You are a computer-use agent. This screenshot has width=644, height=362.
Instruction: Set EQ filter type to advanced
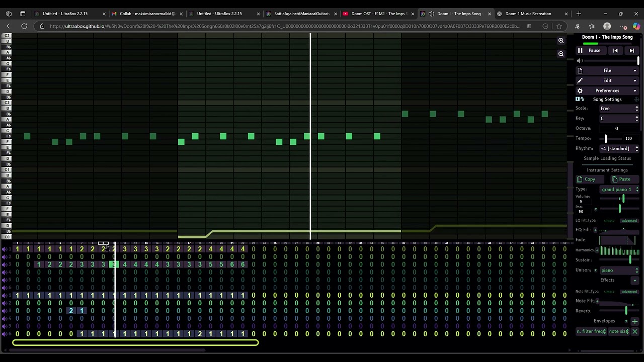point(629,221)
